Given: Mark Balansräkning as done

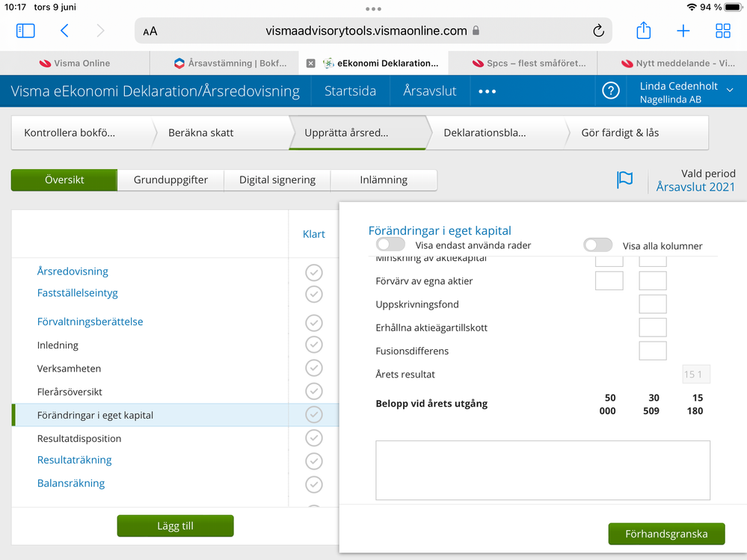Looking at the screenshot, I should [314, 484].
